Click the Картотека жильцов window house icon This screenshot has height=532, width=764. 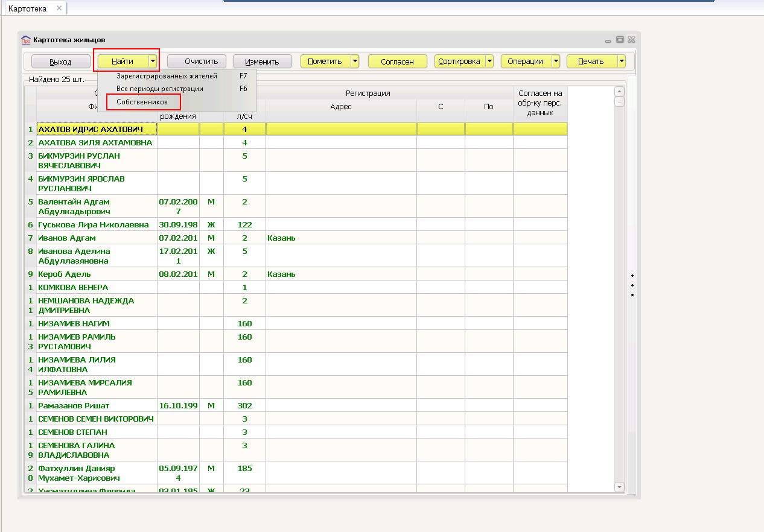pos(25,40)
